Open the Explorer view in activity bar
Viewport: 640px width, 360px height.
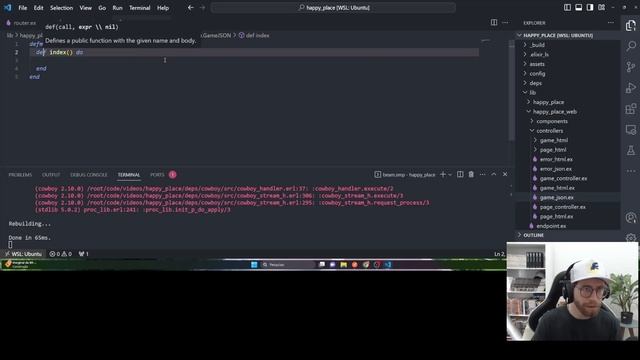[631, 25]
